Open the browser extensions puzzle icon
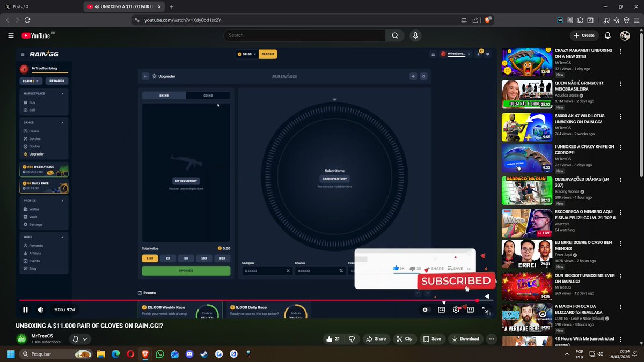Viewport: 644px width, 362px height. click(580, 20)
